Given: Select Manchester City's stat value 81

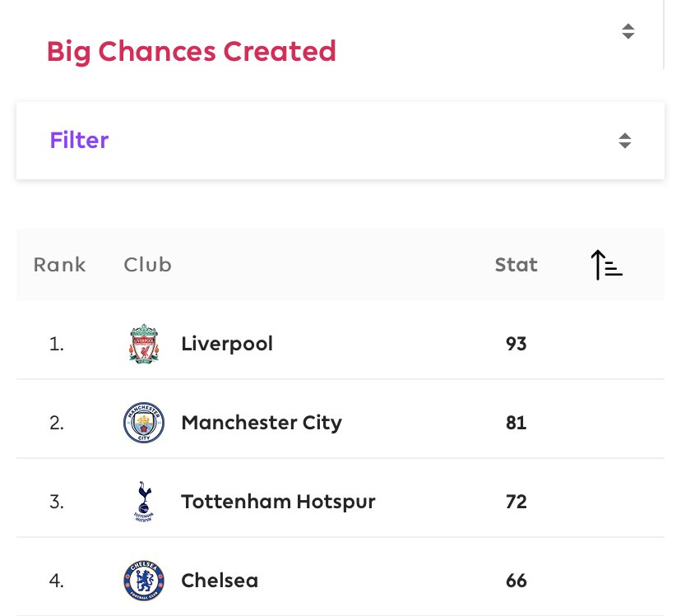Looking at the screenshot, I should pyautogui.click(x=516, y=423).
